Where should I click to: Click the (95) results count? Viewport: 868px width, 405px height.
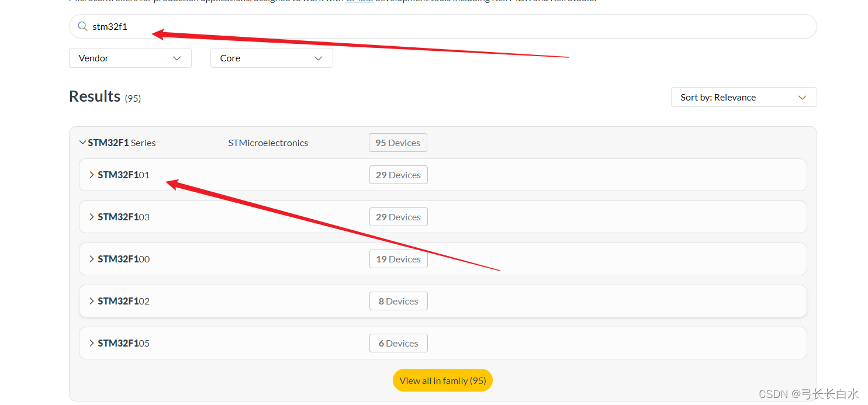click(133, 98)
